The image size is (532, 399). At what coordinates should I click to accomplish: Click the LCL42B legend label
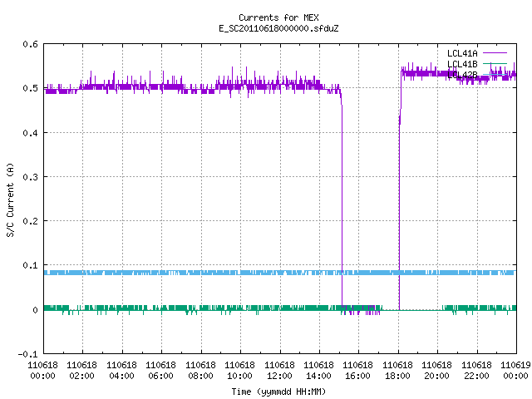pyautogui.click(x=462, y=75)
